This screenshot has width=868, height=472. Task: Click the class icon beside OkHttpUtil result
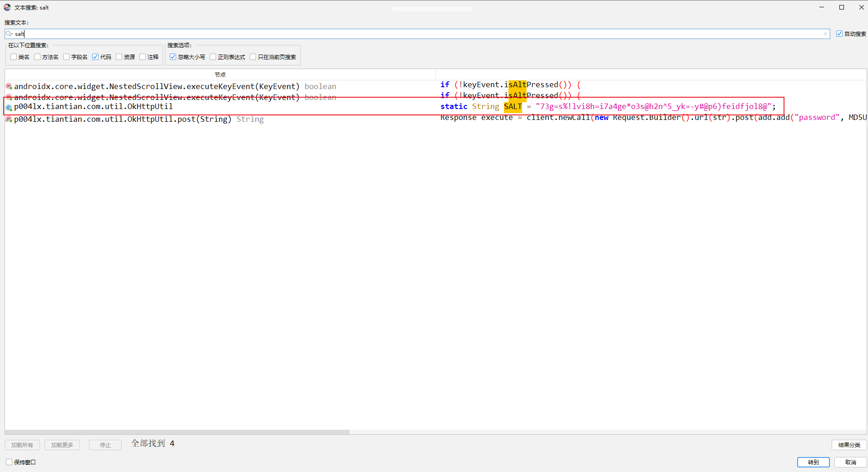click(x=9, y=108)
